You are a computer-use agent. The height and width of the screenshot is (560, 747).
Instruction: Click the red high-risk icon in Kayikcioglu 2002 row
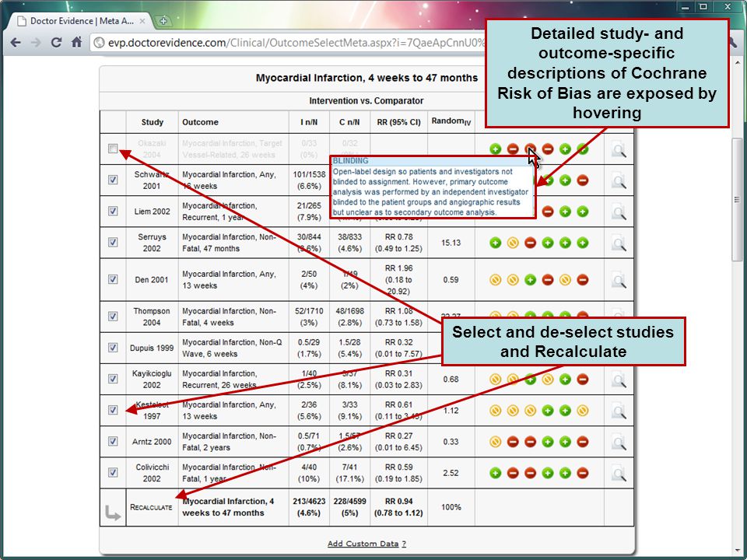(583, 380)
